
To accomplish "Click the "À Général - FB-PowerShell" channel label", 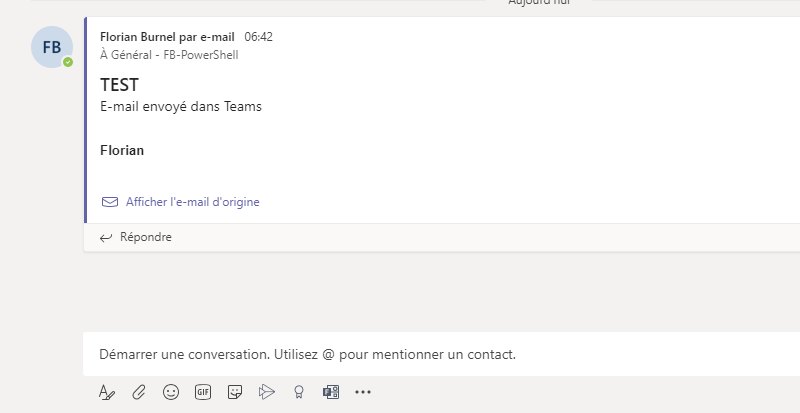I will point(169,55).
